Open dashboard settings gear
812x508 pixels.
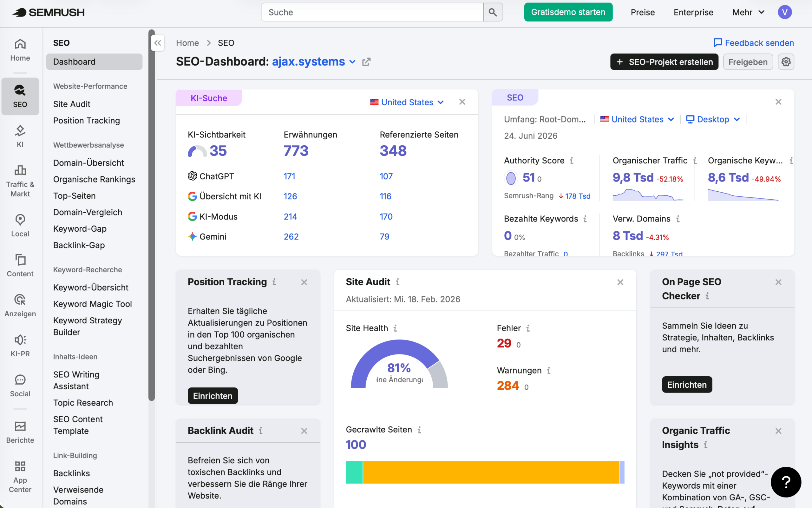tap(786, 62)
